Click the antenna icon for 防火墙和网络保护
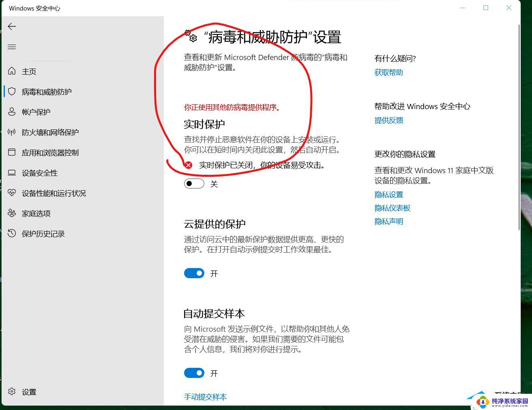 pos(12,132)
